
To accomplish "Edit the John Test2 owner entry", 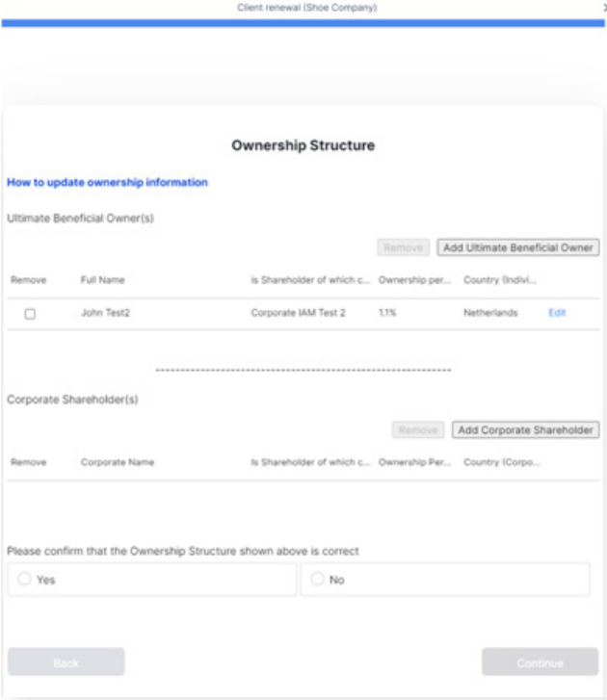I will pos(557,313).
